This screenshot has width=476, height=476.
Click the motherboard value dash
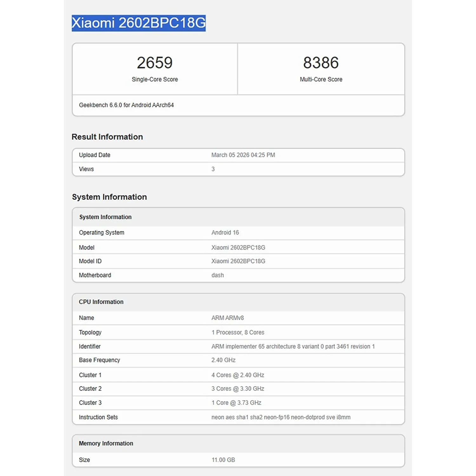click(217, 275)
